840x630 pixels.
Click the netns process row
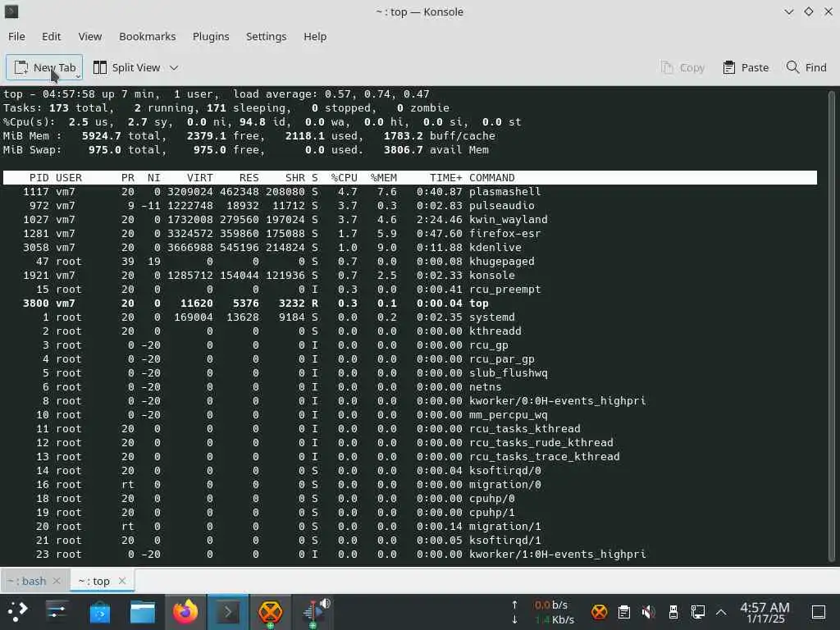tap(410, 387)
